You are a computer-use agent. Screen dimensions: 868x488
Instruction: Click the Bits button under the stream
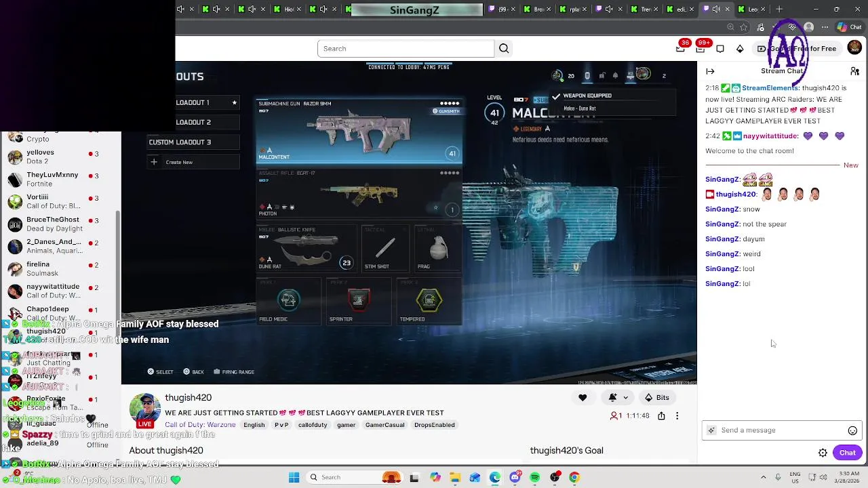pyautogui.click(x=656, y=398)
